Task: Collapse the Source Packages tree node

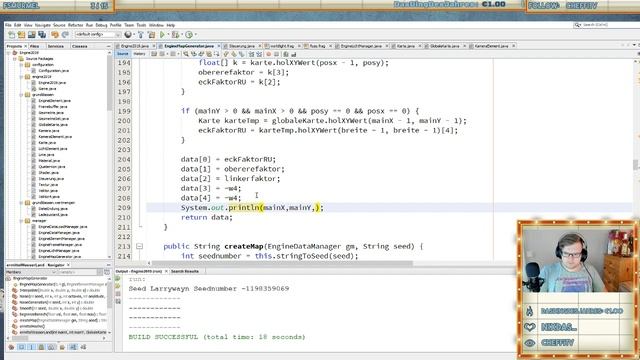Action: tap(15, 59)
